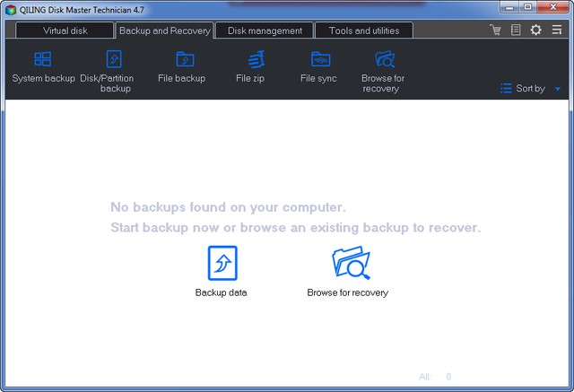Screen dimensions: 574x392
Task: Switch to the Virtual disk tab
Action: click(65, 30)
